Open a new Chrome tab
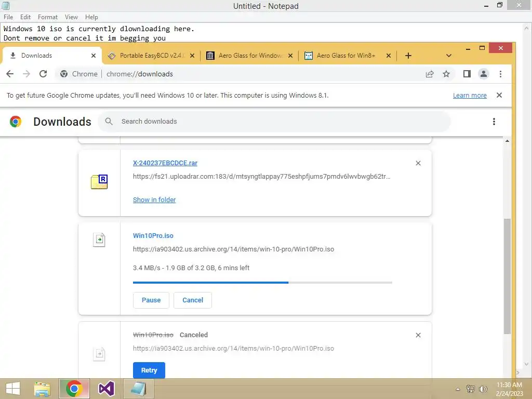532x399 pixels. click(408, 56)
